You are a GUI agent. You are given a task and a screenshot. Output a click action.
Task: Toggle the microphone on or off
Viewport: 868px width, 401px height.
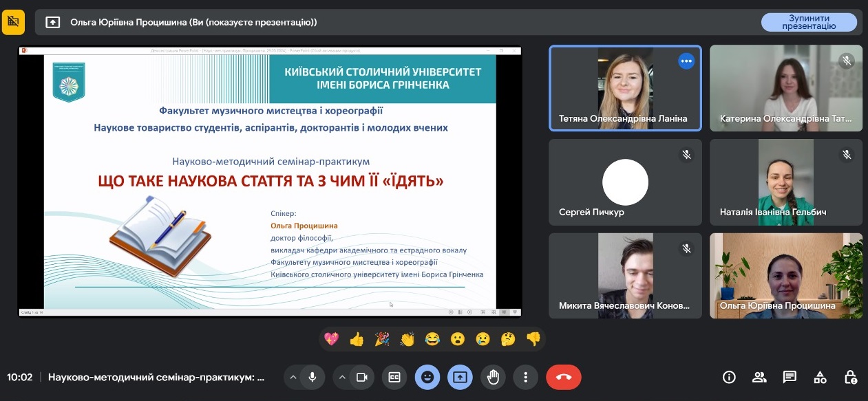point(313,377)
